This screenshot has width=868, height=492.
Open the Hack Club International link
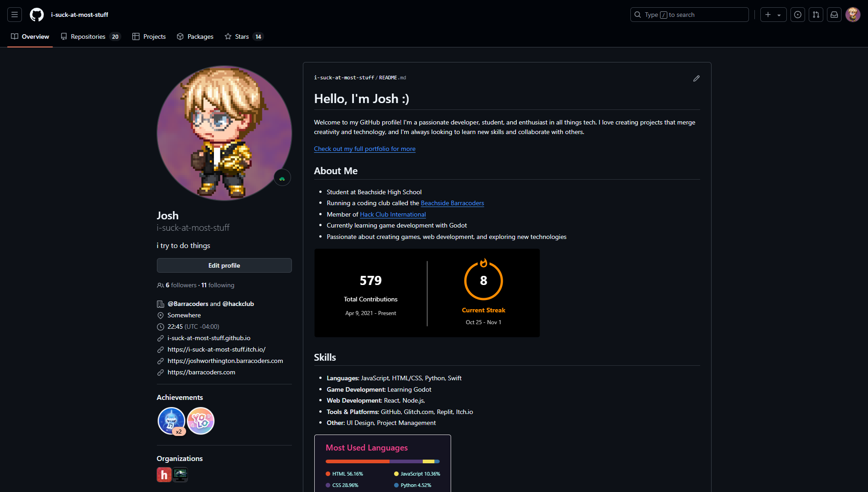pos(393,214)
